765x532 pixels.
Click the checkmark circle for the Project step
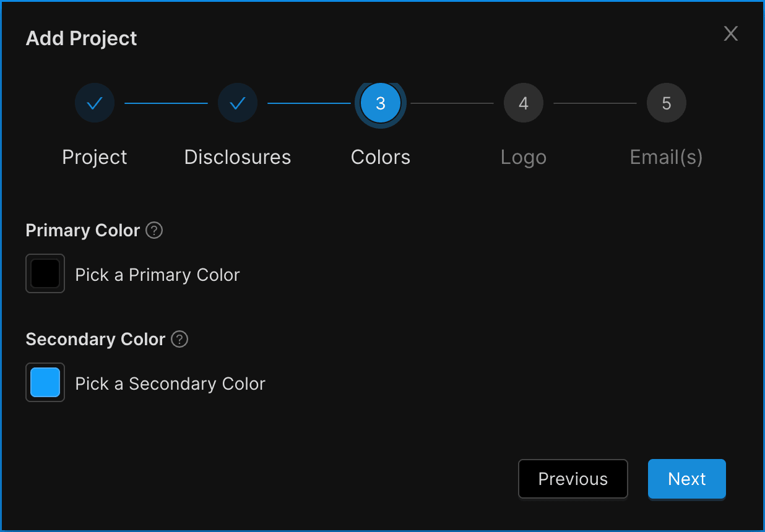[x=95, y=103]
